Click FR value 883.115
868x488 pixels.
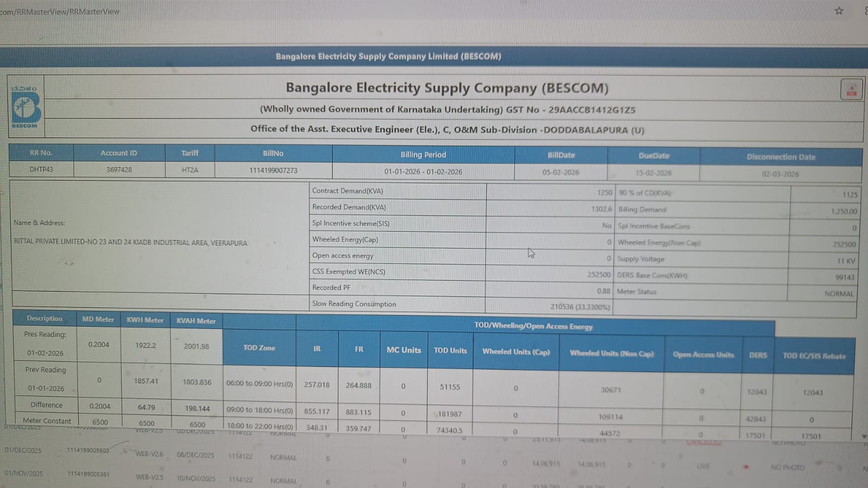[359, 413]
